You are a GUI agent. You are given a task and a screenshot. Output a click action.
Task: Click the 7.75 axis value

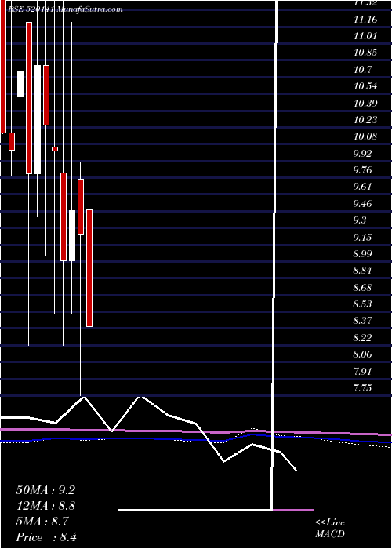pyautogui.click(x=362, y=388)
